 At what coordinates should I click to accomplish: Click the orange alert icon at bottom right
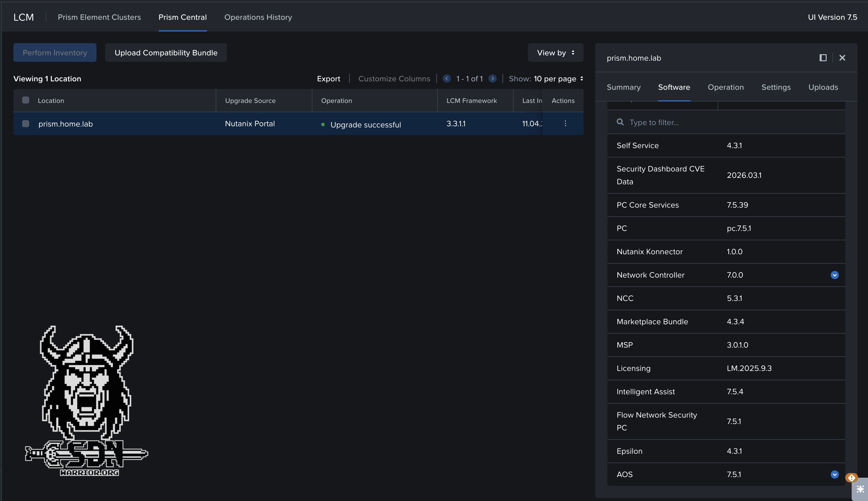tap(851, 478)
